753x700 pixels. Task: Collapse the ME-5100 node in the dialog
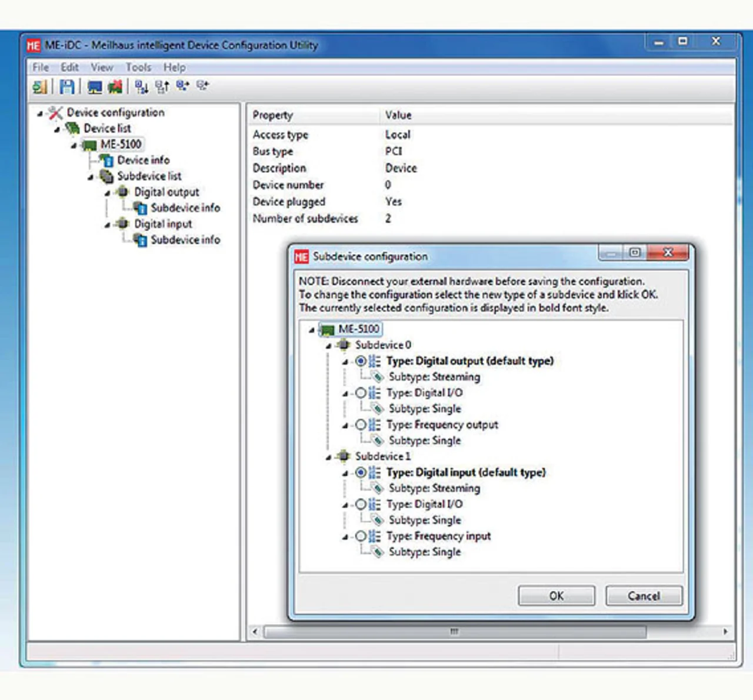coord(312,330)
